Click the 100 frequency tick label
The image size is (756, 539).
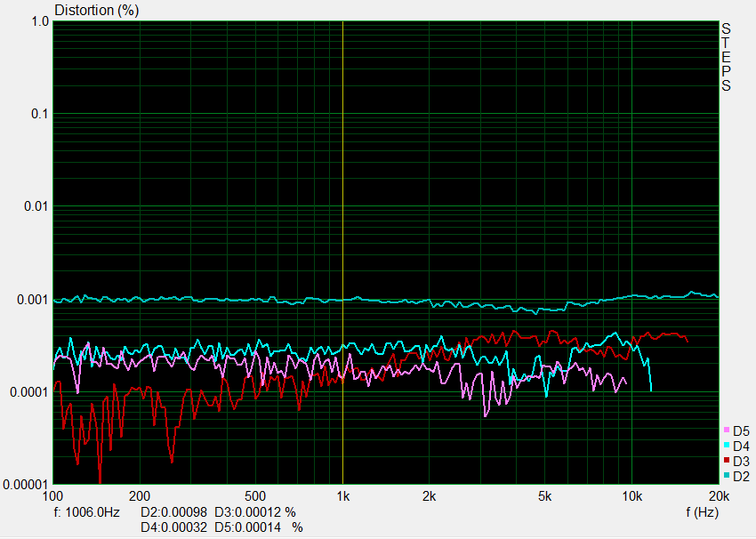click(52, 496)
